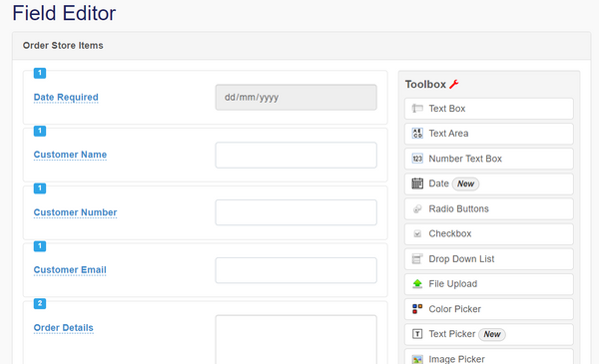Click the Color Picker squares icon

417,309
